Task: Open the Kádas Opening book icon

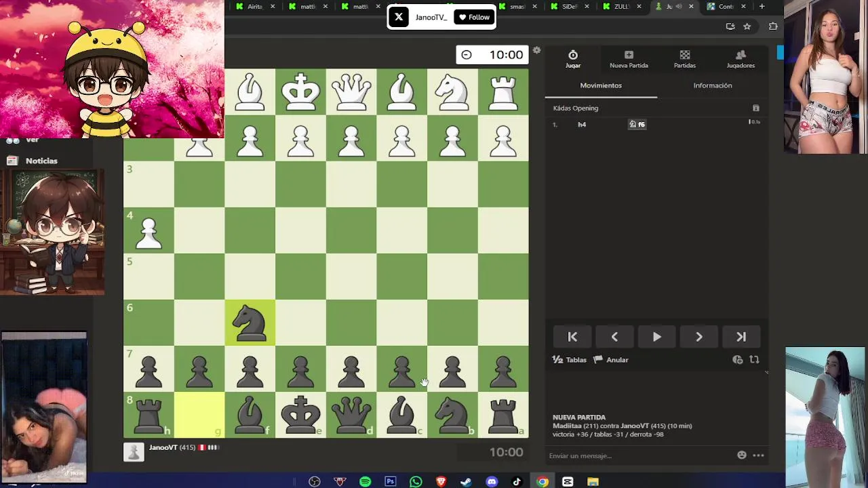Action: coord(756,108)
